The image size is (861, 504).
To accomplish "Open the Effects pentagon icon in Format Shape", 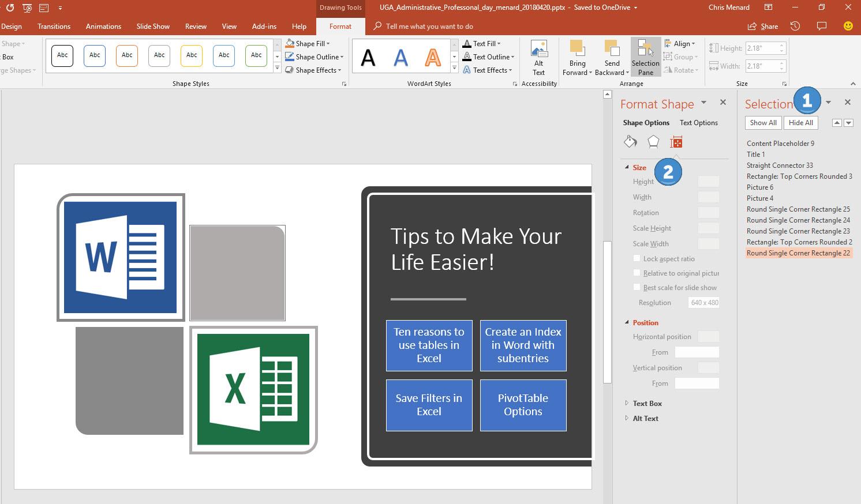I will pyautogui.click(x=653, y=142).
